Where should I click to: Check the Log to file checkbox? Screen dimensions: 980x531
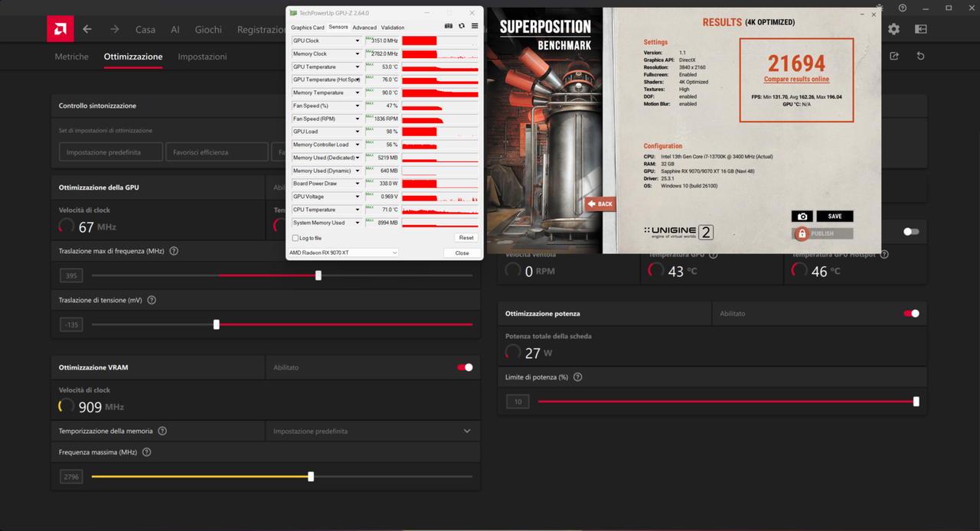click(x=296, y=238)
